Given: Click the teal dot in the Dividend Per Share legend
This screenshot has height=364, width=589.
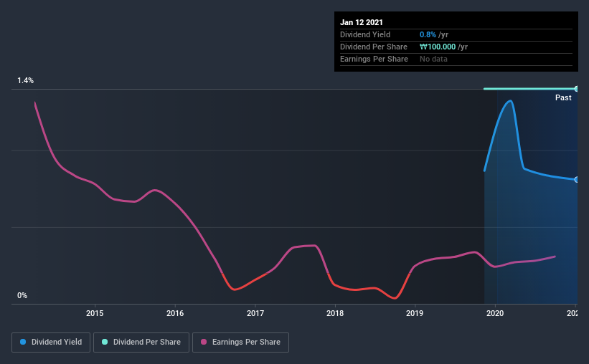Looking at the screenshot, I should point(105,342).
